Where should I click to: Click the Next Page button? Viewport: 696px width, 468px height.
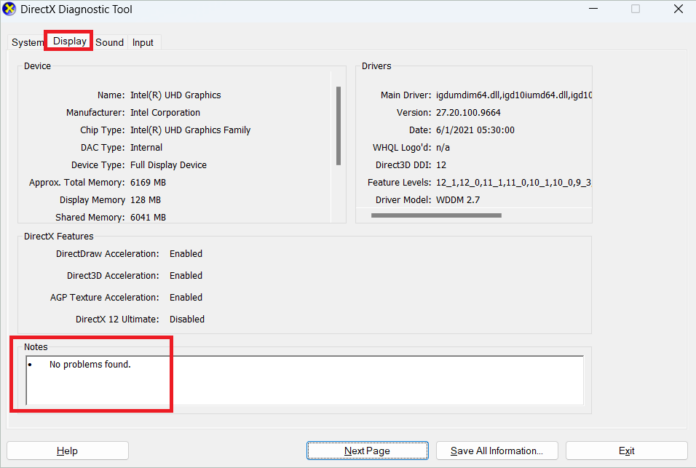367,451
